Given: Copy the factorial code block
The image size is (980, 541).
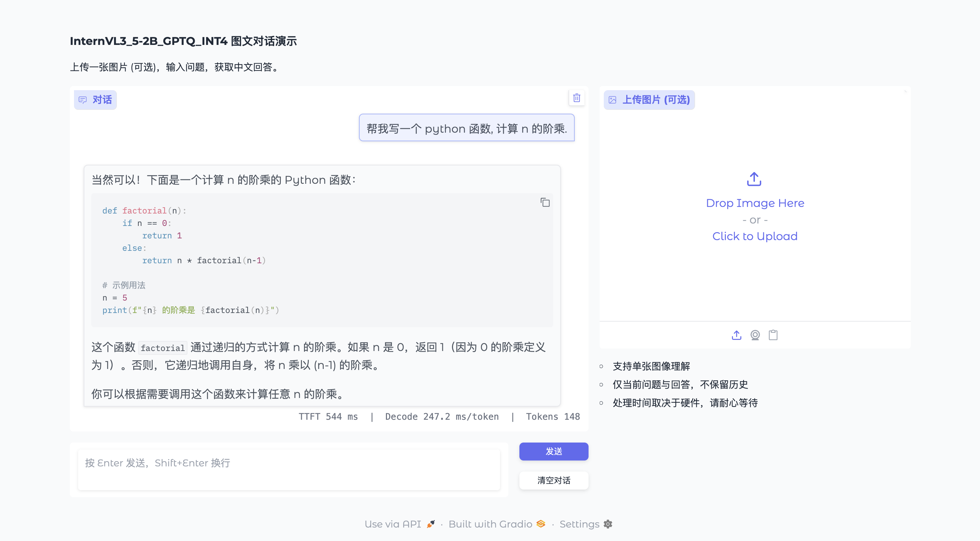Looking at the screenshot, I should click(x=545, y=202).
